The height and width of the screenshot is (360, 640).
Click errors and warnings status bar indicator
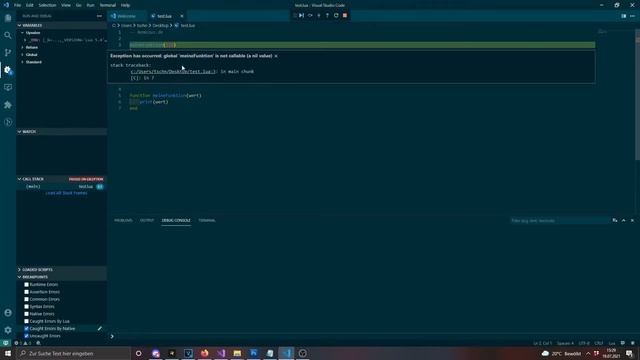pos(24,343)
